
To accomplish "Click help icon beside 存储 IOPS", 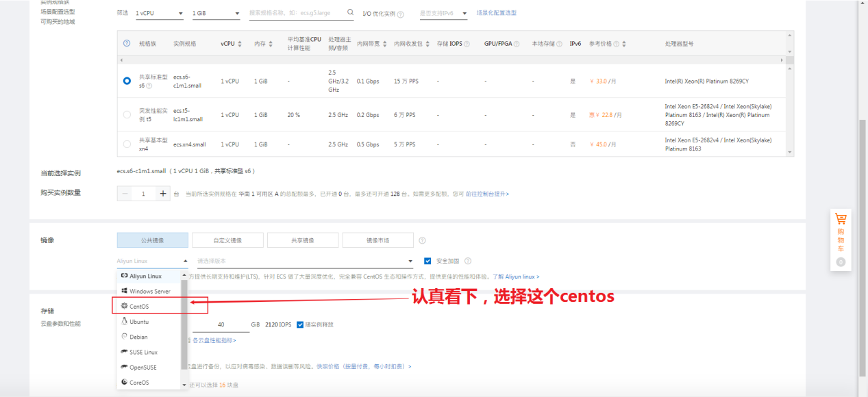I will click(467, 44).
